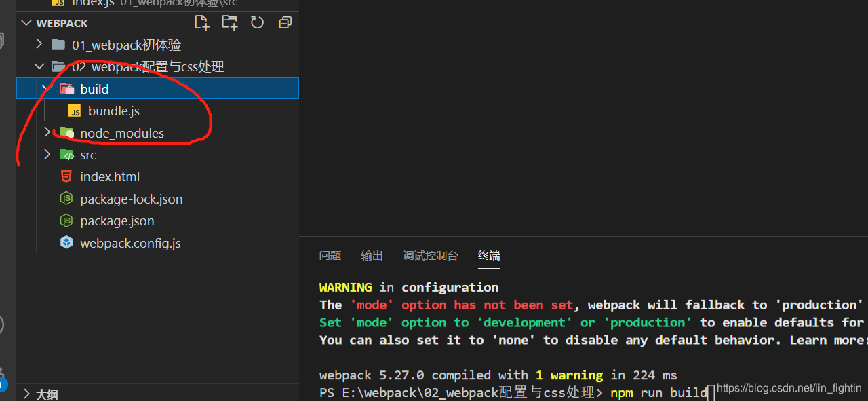
Task: Collapse the 02_webpack配置与css处理 folder chevron
Action: (x=39, y=66)
